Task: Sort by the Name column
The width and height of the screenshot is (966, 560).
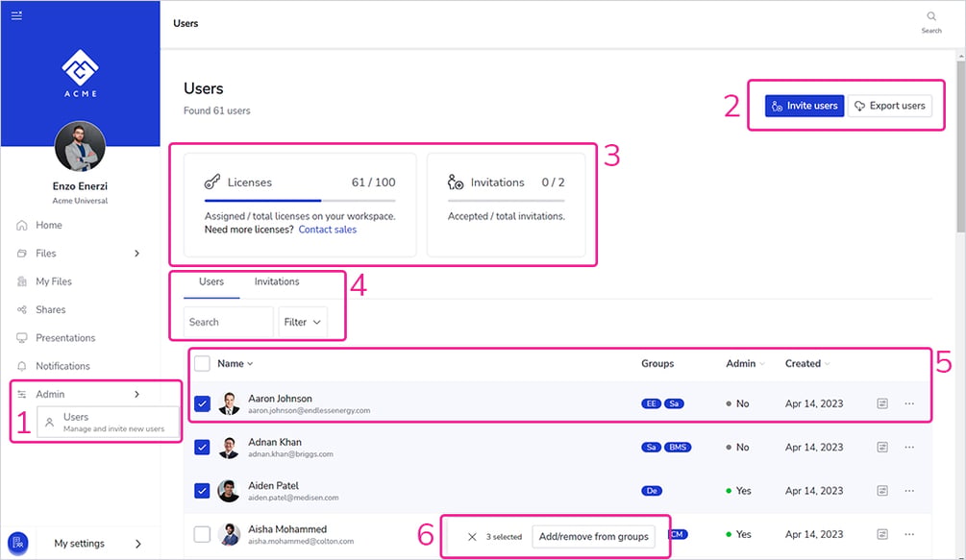Action: (235, 364)
